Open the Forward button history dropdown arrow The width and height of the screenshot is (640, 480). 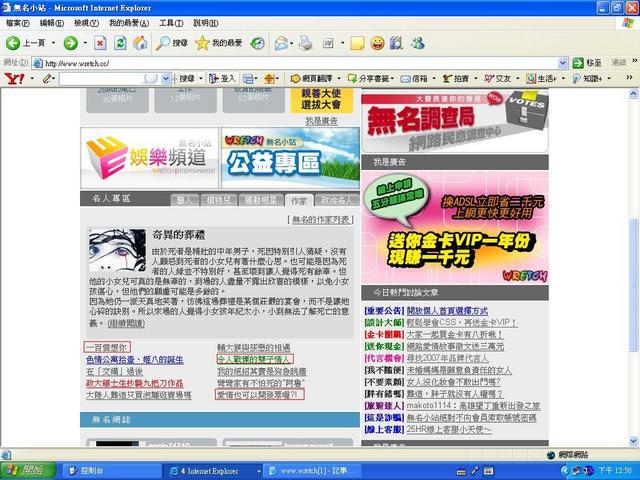pyautogui.click(x=85, y=43)
